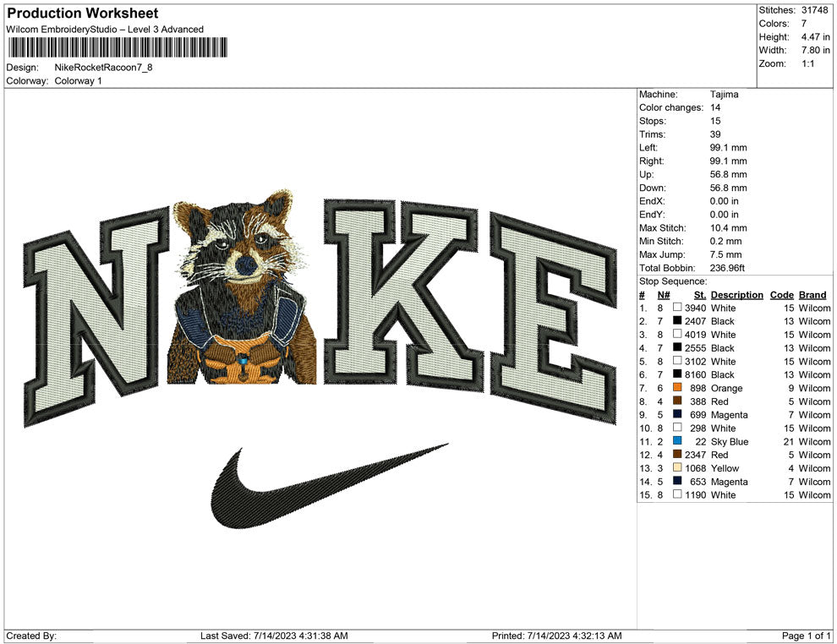The width and height of the screenshot is (837, 644).
Task: Click the Stitches value 31748
Action: [x=814, y=10]
